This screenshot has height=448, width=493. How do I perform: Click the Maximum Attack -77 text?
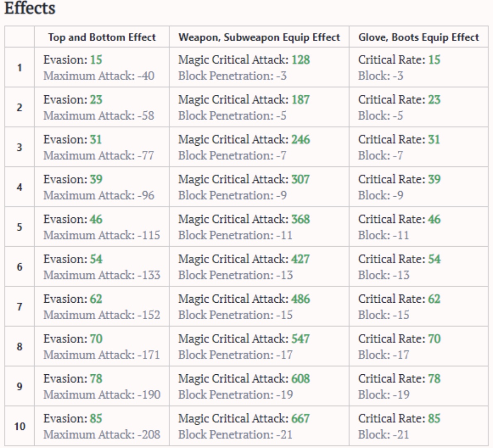tap(99, 156)
